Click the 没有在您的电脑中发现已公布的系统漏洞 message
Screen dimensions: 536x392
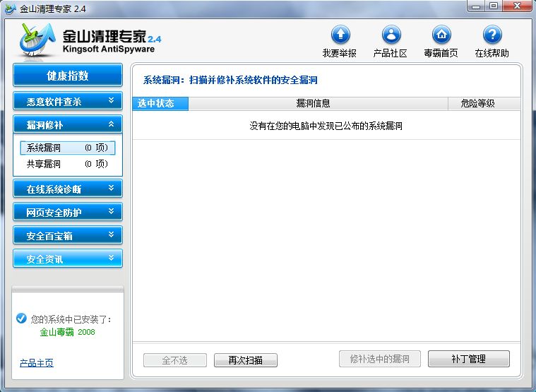(326, 126)
